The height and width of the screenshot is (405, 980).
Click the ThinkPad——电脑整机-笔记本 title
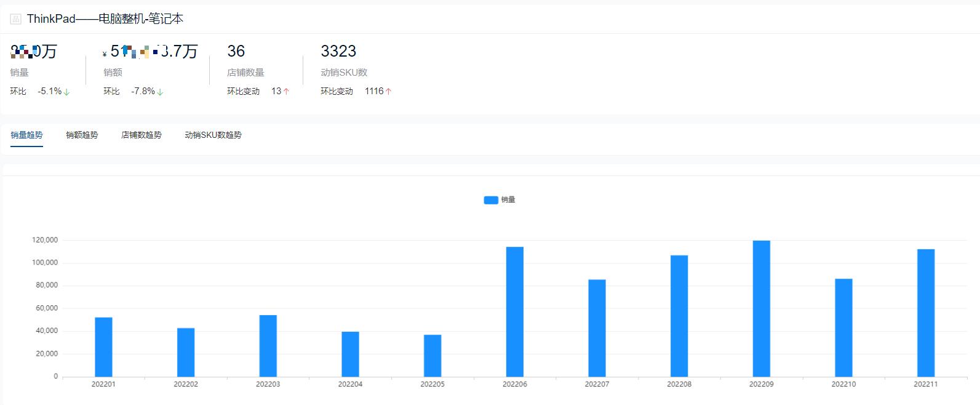pyautogui.click(x=105, y=19)
